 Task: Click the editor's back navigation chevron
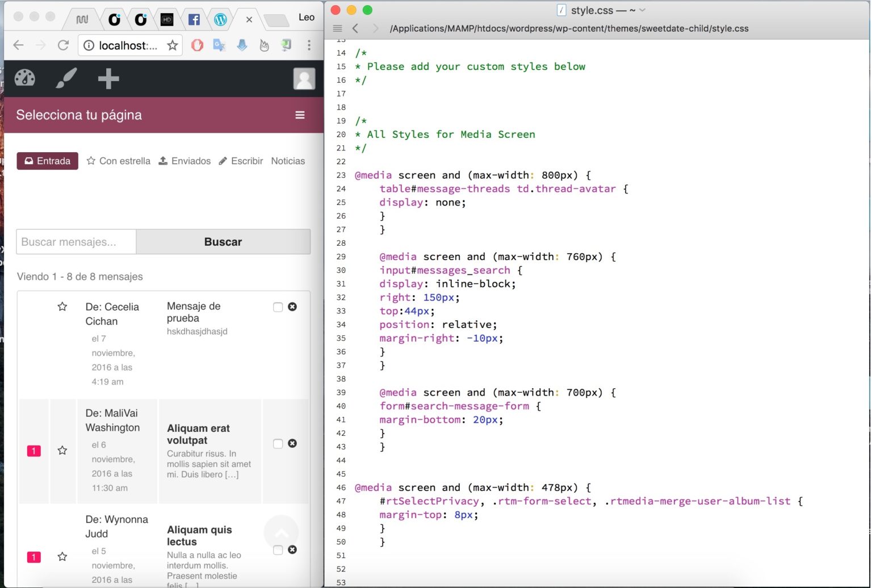point(355,28)
